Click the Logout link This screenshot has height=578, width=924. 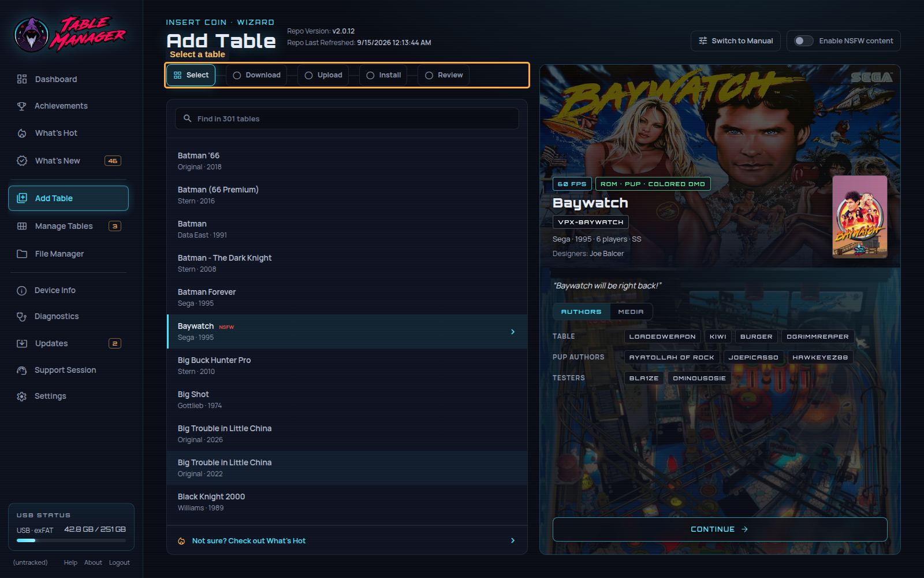120,562
